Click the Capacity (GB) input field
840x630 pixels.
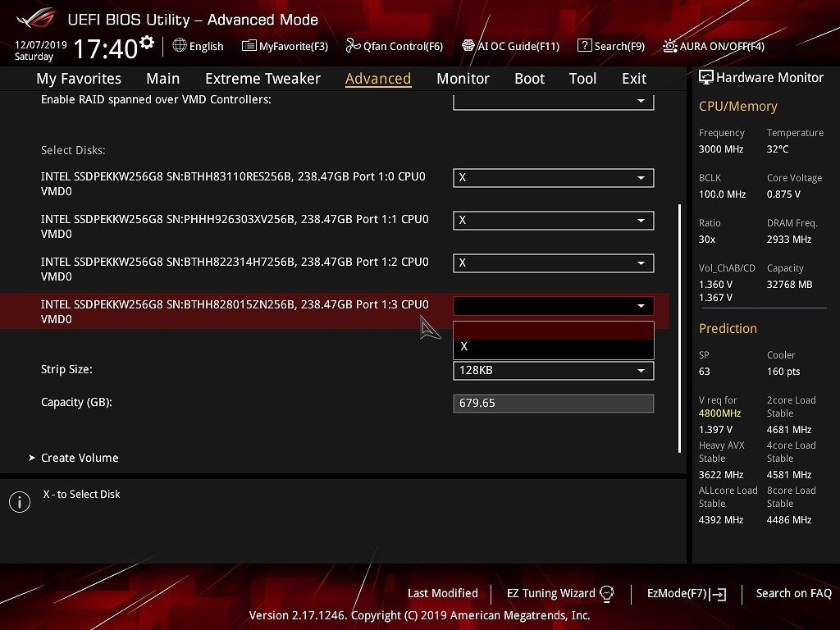pos(553,404)
